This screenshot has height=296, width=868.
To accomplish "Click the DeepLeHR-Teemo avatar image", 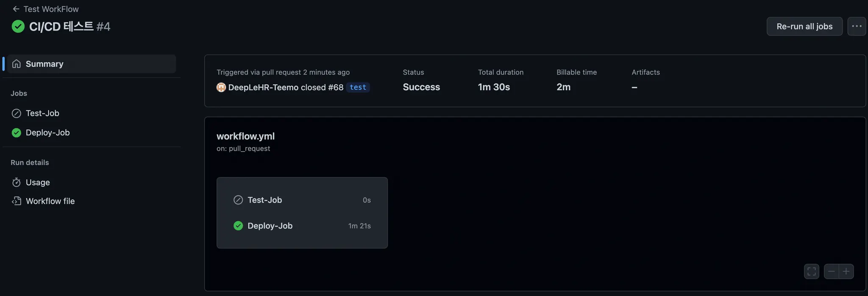I will (221, 87).
